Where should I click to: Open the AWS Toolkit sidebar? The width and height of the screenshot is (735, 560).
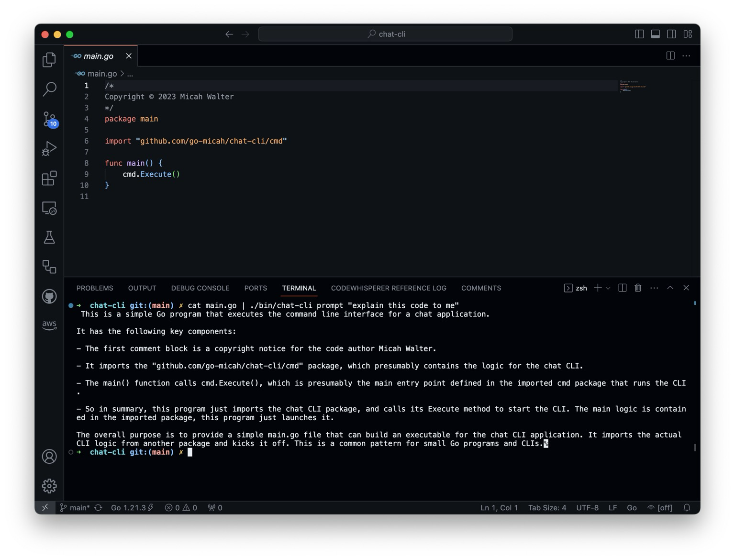click(x=49, y=325)
